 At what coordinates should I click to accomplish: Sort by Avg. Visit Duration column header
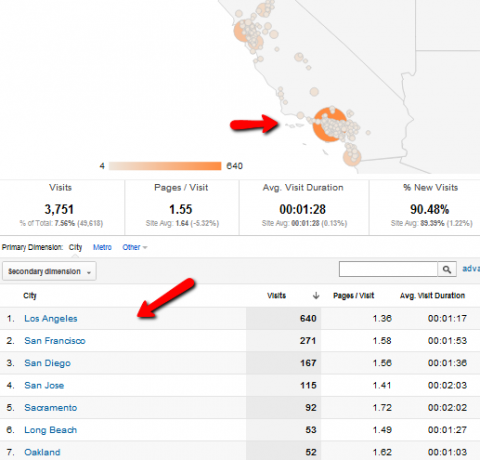coord(432,295)
